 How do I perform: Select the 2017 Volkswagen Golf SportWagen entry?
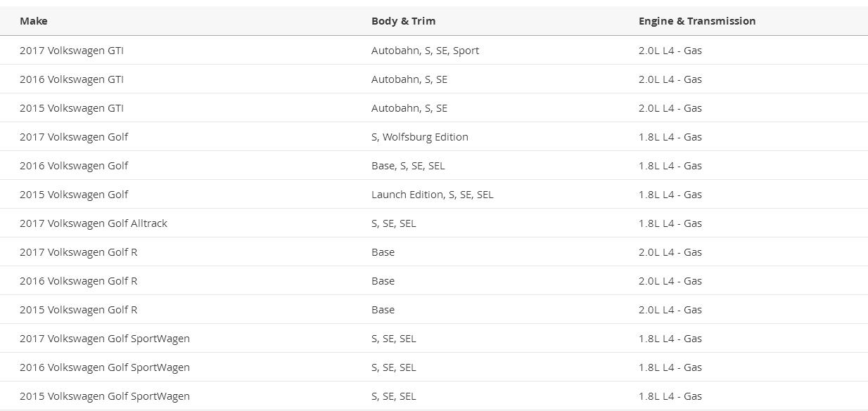[x=105, y=339]
